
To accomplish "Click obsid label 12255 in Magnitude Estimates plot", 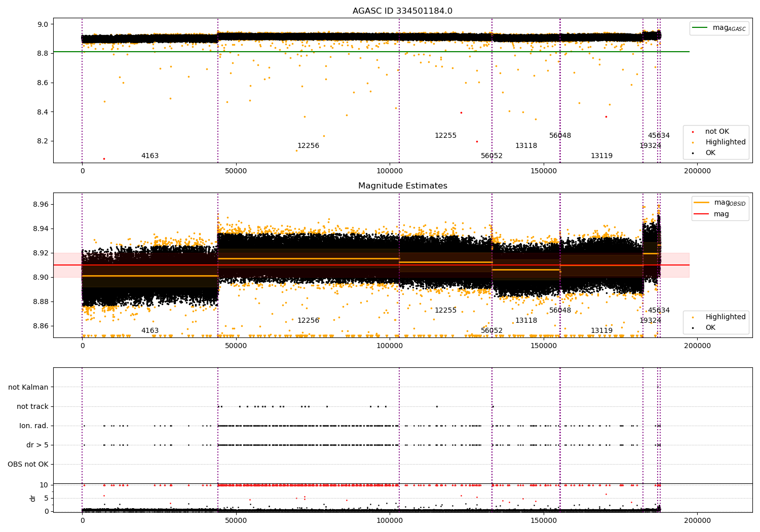I will pos(445,311).
